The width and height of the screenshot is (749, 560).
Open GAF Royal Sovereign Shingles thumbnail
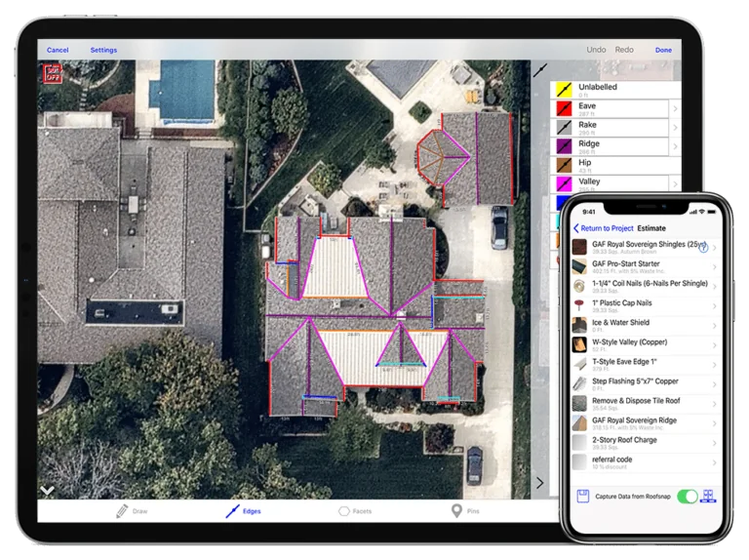pyautogui.click(x=579, y=247)
